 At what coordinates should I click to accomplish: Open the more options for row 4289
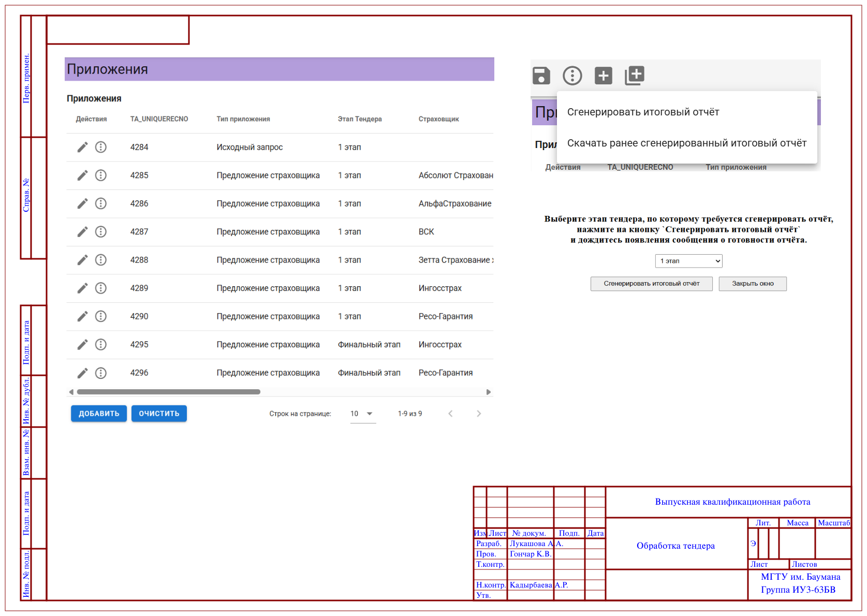[x=101, y=288]
